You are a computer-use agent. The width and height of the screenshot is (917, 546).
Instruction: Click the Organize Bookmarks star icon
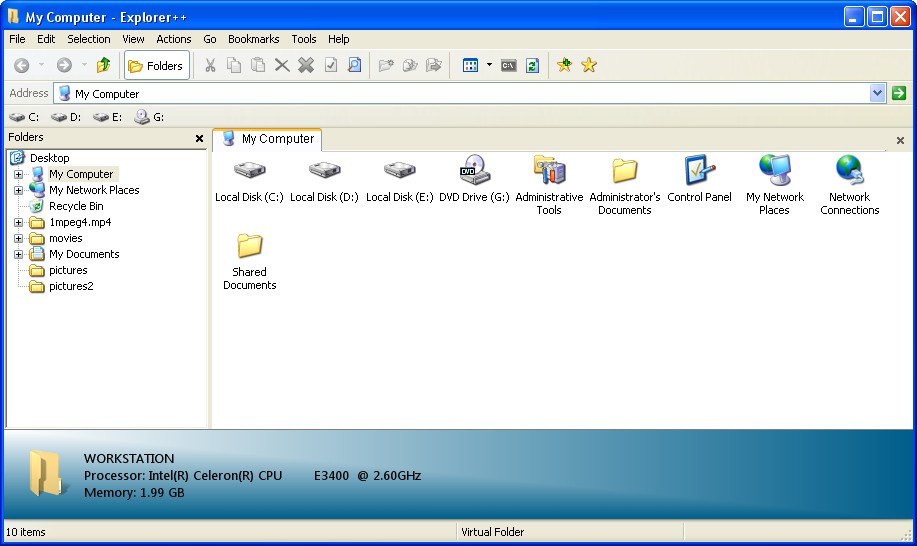[x=589, y=65]
